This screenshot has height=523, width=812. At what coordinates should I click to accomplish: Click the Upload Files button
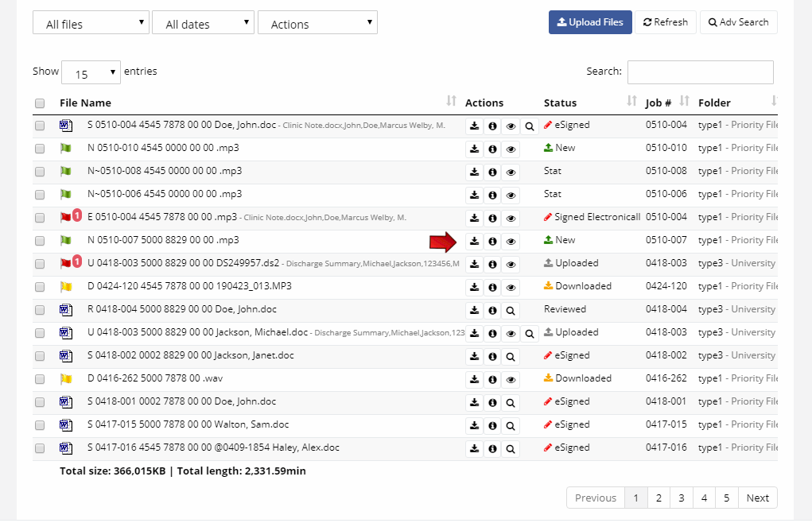590,22
